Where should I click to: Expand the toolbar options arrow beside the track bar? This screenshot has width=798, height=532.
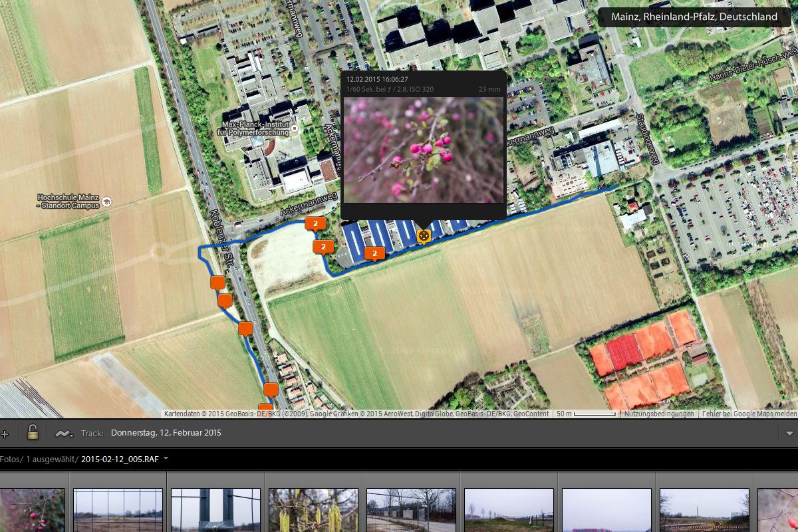[790, 433]
